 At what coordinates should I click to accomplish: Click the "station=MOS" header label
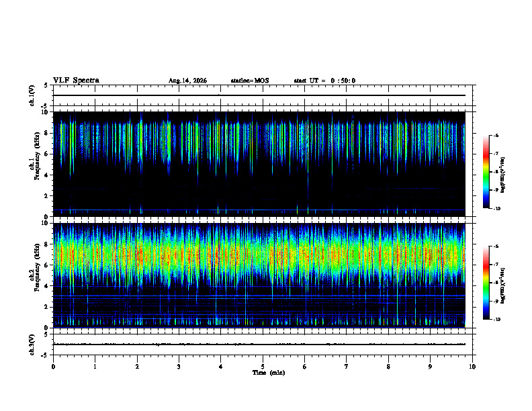click(x=250, y=81)
